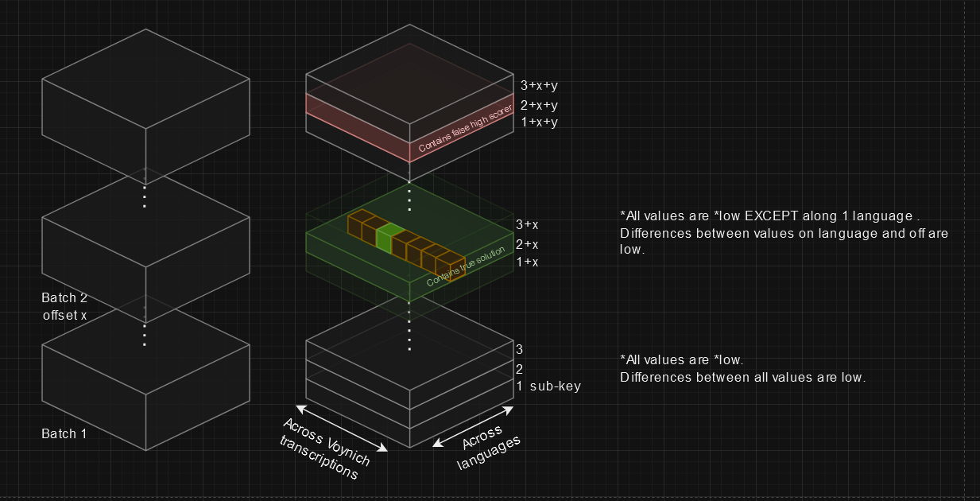The height and width of the screenshot is (501, 980).
Task: Select the "Batch 1" text label
Action: (x=64, y=434)
